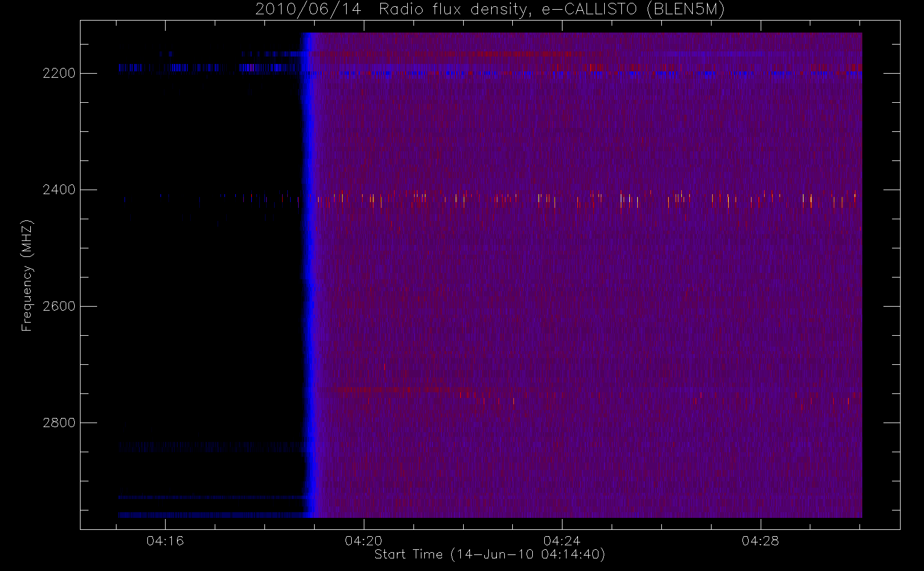Click the 2600 frequency axis label

click(x=59, y=307)
